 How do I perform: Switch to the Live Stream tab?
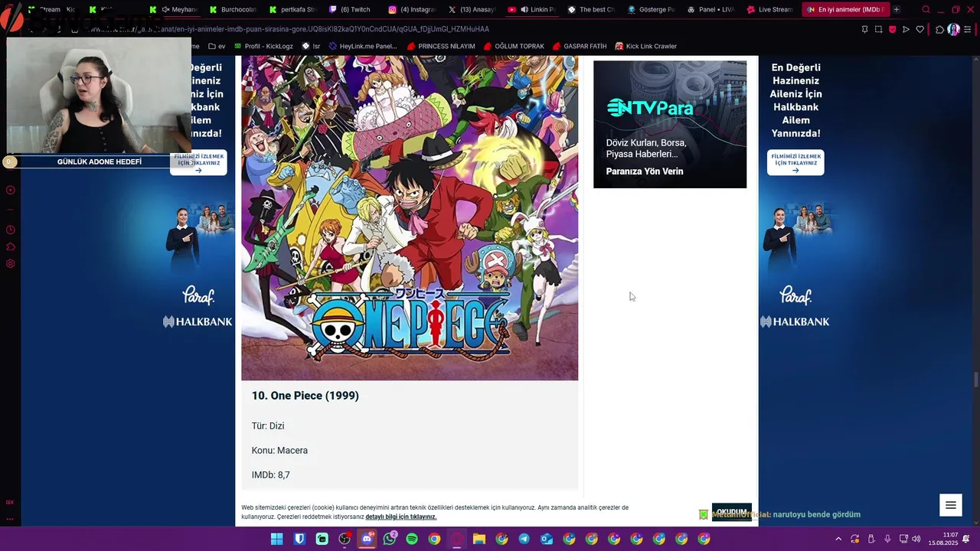coord(771,9)
